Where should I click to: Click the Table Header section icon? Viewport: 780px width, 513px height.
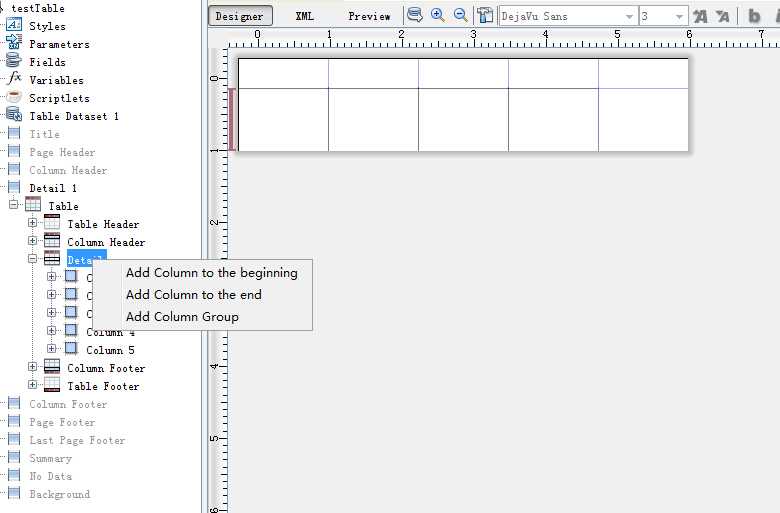click(52, 222)
